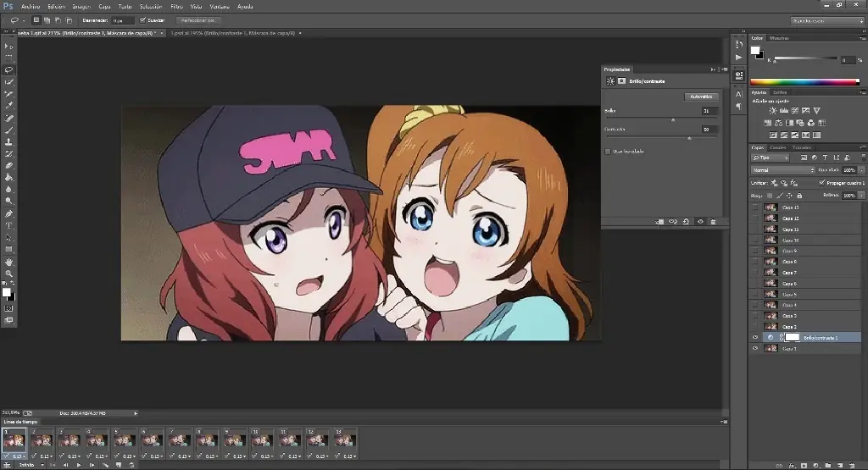Click the Automático button
868x470 pixels.
(701, 97)
